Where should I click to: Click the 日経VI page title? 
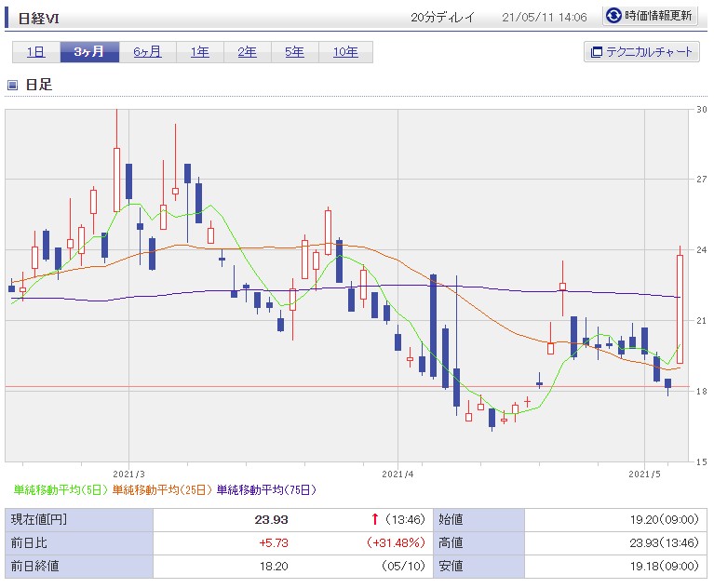click(x=38, y=19)
